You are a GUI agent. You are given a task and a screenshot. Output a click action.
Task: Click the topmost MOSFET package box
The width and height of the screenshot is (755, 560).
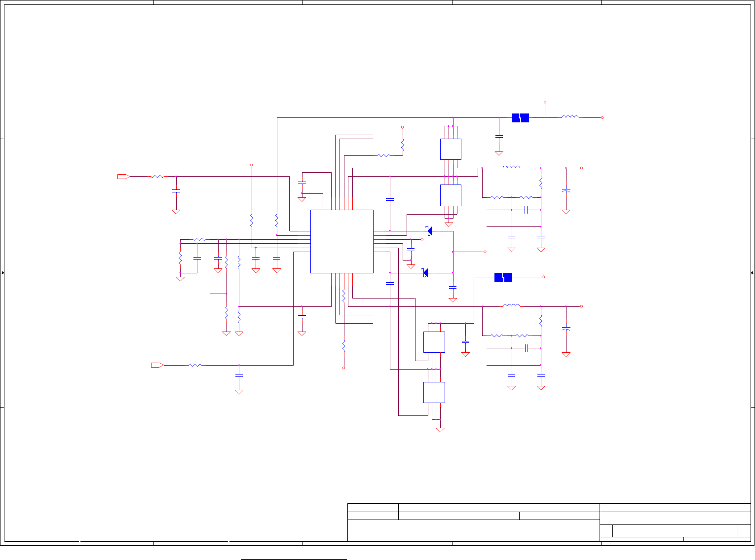[451, 149]
